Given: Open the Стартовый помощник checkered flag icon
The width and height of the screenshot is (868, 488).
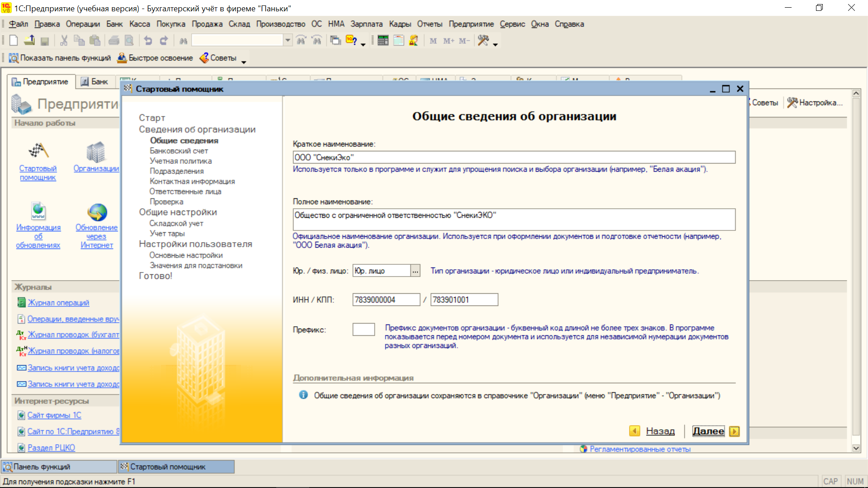Looking at the screenshot, I should click(38, 151).
